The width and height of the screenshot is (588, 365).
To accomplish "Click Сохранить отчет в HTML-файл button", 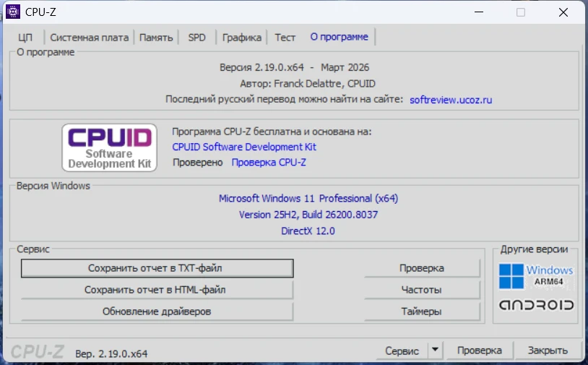I will [x=155, y=290].
